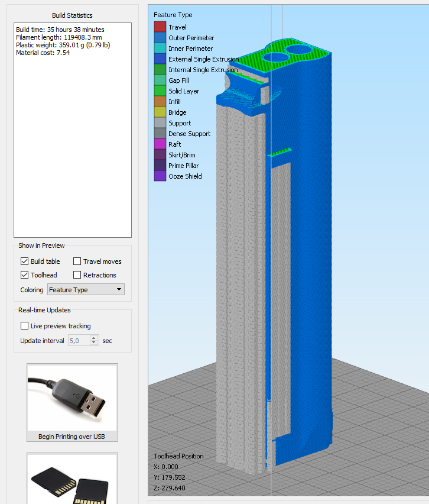Screen dimensions: 429x504
Task: Click the Ooze Shield purple swatch
Action: click(160, 176)
